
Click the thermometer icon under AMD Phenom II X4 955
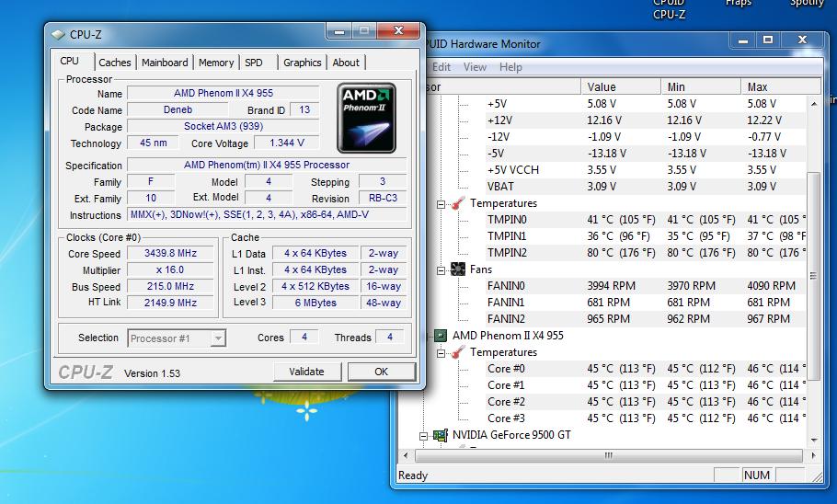pos(457,352)
